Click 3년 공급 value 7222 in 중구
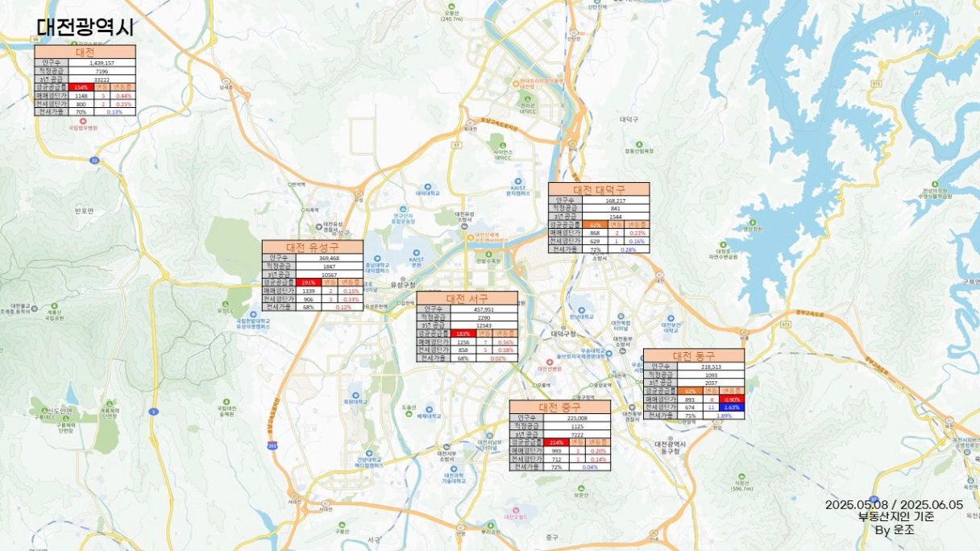 tap(577, 434)
